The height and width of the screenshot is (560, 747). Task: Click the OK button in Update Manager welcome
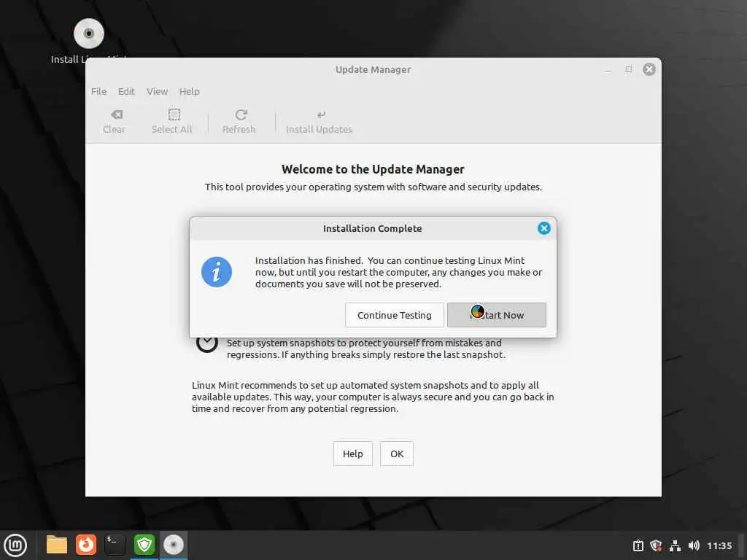tap(396, 454)
